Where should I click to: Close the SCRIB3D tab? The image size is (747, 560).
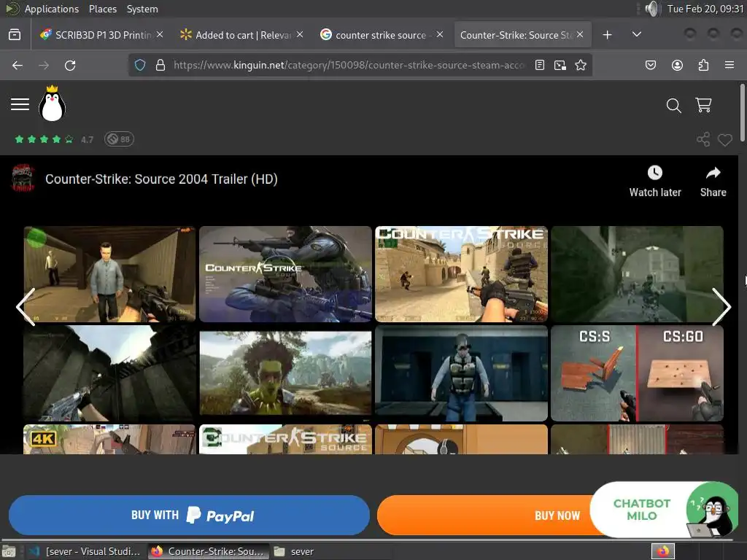tap(160, 34)
